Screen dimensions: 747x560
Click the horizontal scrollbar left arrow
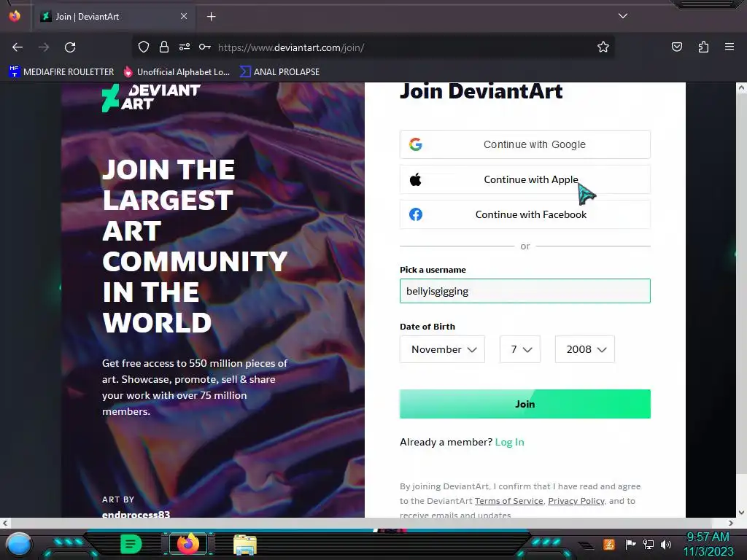click(x=5, y=523)
